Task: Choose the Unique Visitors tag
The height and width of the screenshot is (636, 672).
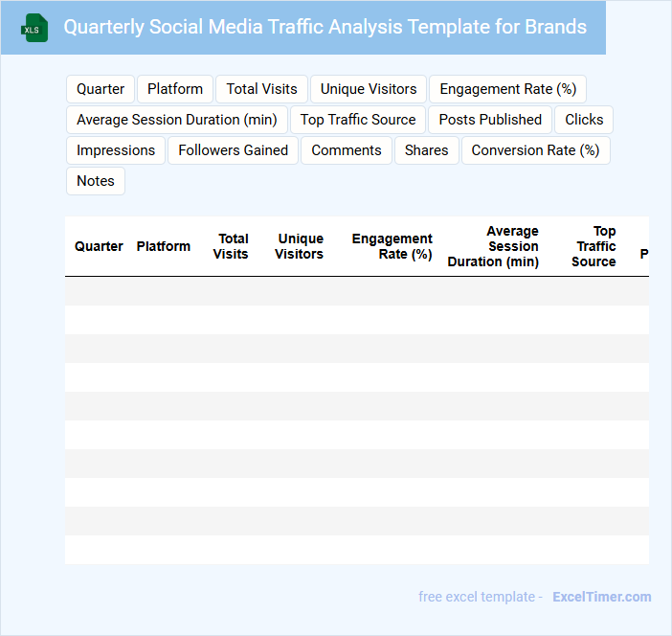Action: pyautogui.click(x=369, y=89)
